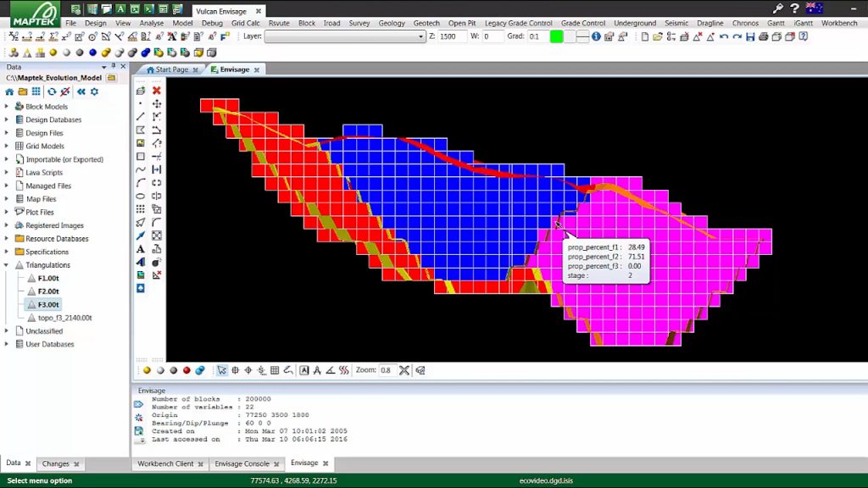Click the Z value input field

453,36
